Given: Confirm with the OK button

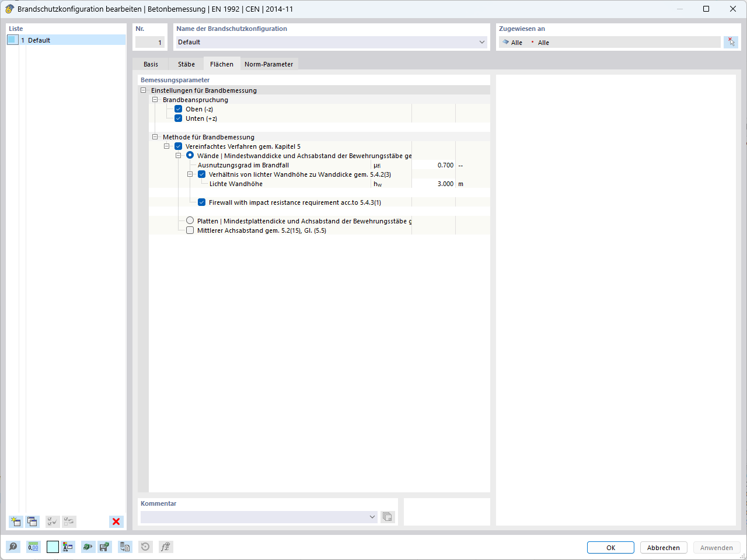Looking at the screenshot, I should (x=610, y=548).
